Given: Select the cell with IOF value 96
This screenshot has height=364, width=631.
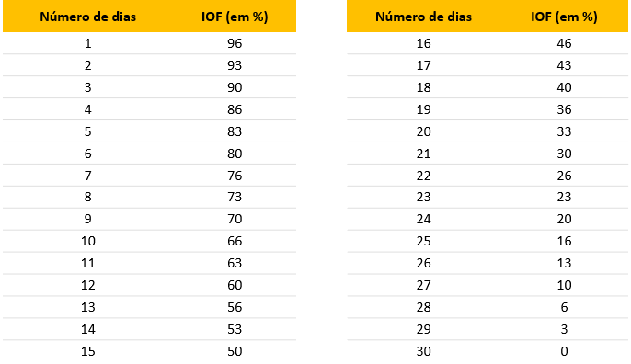Looking at the screenshot, I should tap(235, 43).
